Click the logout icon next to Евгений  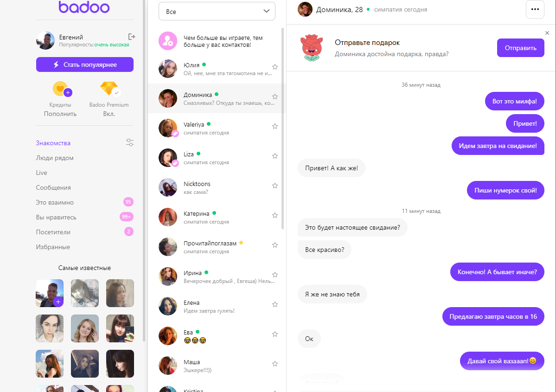pos(132,37)
